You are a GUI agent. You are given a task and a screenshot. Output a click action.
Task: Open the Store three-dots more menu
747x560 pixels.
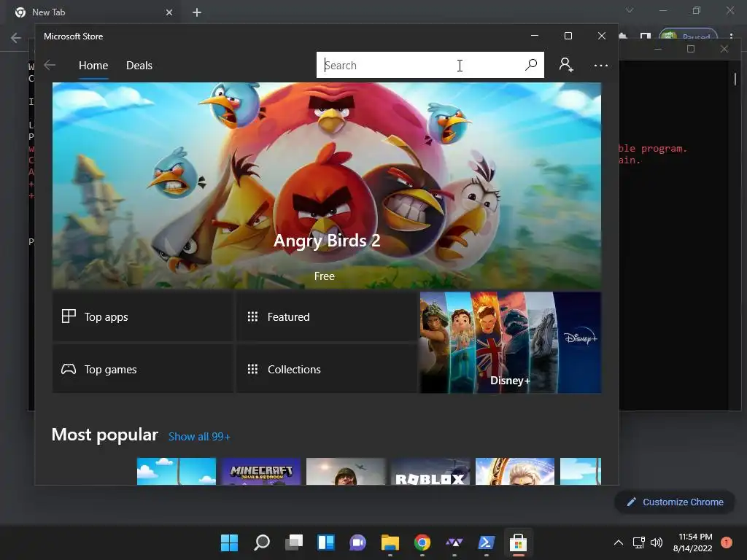pyautogui.click(x=601, y=65)
